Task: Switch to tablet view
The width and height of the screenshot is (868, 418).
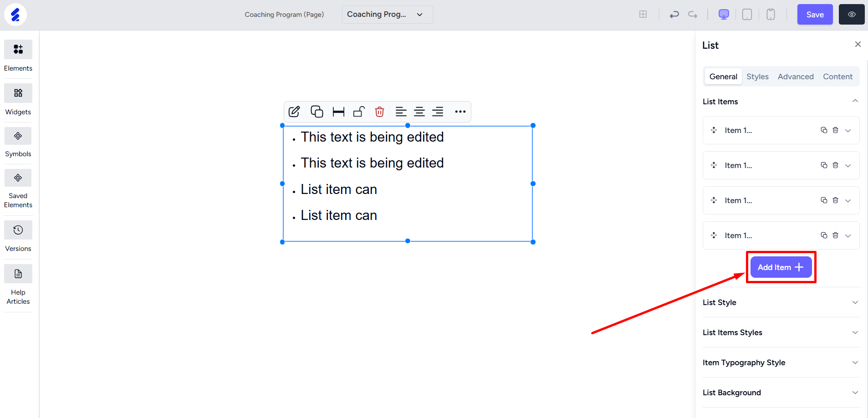Action: (747, 15)
